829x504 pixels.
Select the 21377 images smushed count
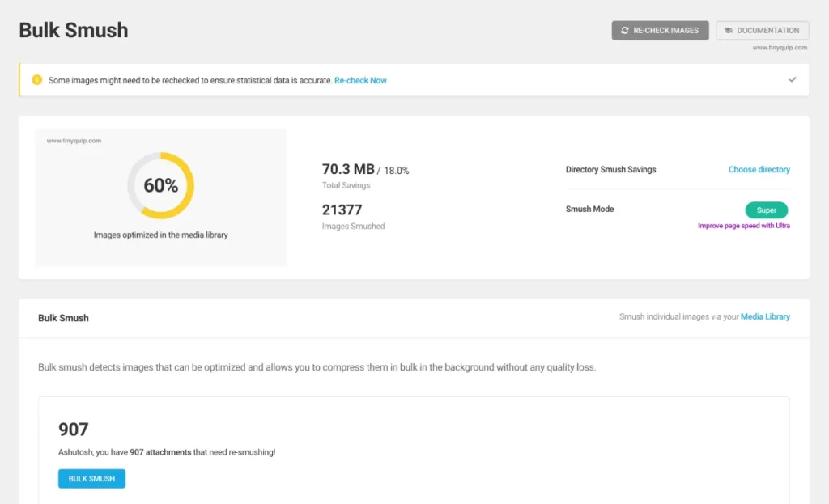pyautogui.click(x=342, y=210)
